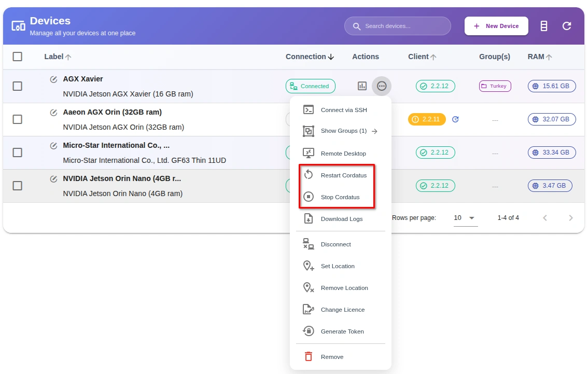Click the server list icon in the header

543,26
